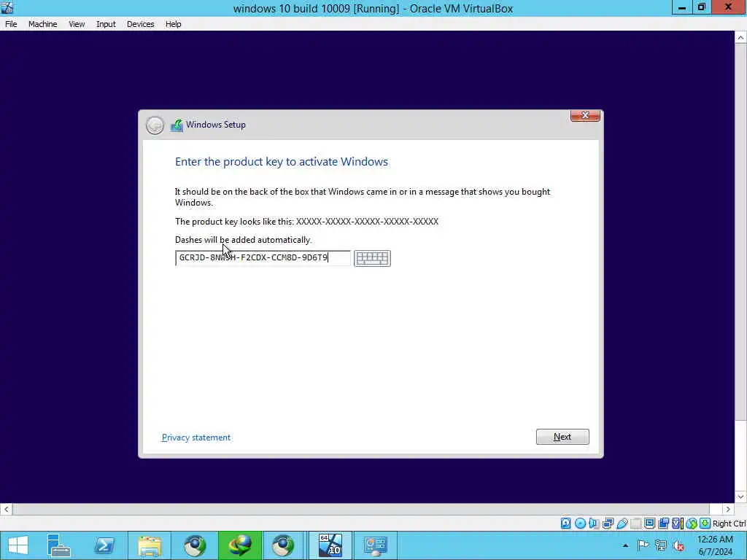Click the recording indicator in status bar
747x560 pixels.
click(663, 524)
